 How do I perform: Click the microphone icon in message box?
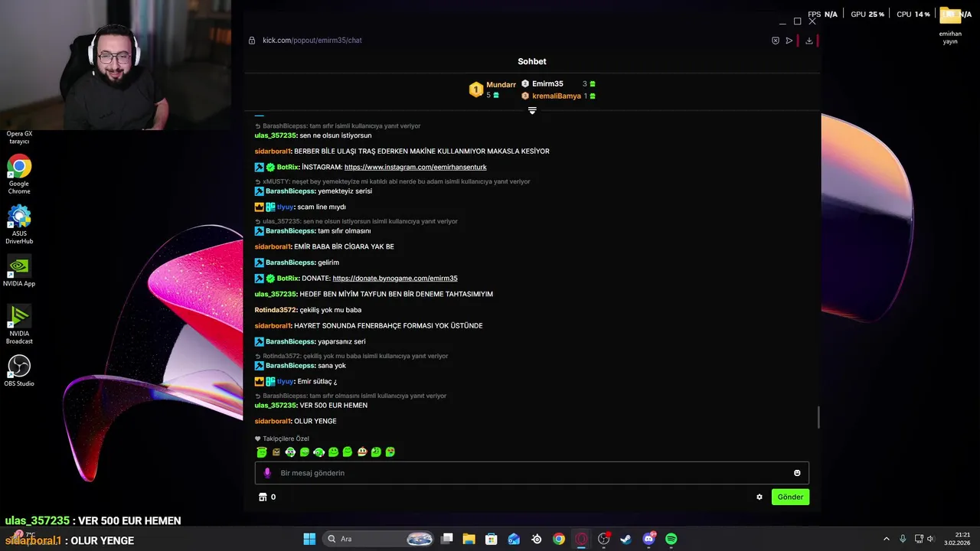(x=267, y=473)
